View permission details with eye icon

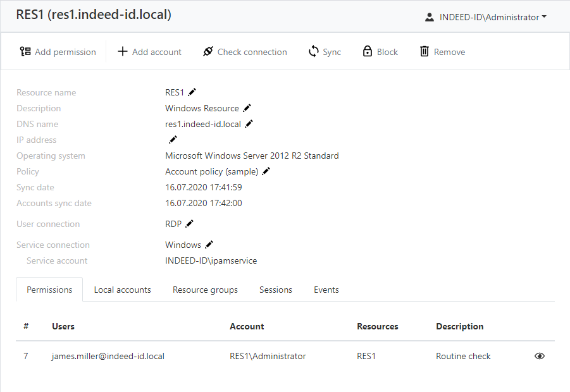540,356
